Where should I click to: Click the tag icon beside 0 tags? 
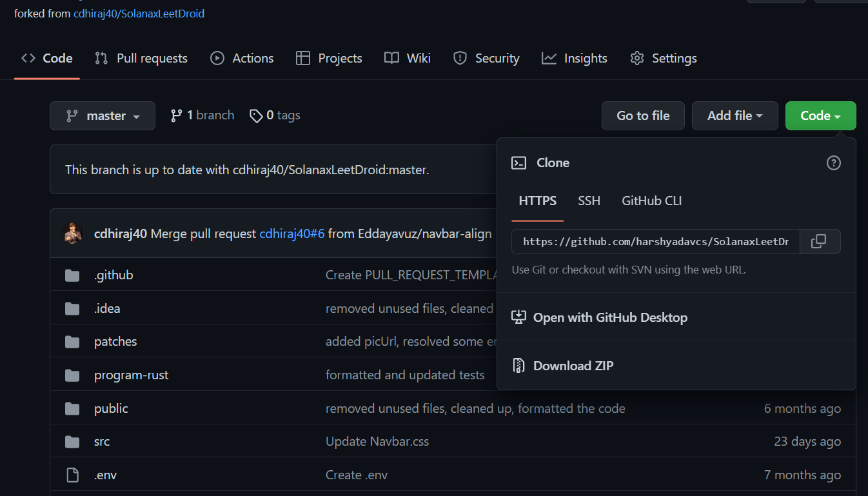pyautogui.click(x=256, y=116)
